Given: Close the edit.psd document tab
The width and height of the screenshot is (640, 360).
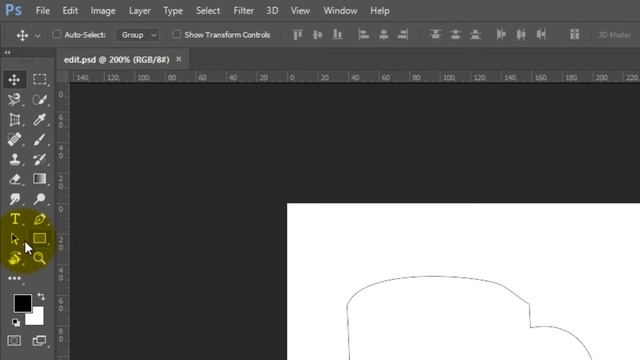Looking at the screenshot, I should point(178,59).
